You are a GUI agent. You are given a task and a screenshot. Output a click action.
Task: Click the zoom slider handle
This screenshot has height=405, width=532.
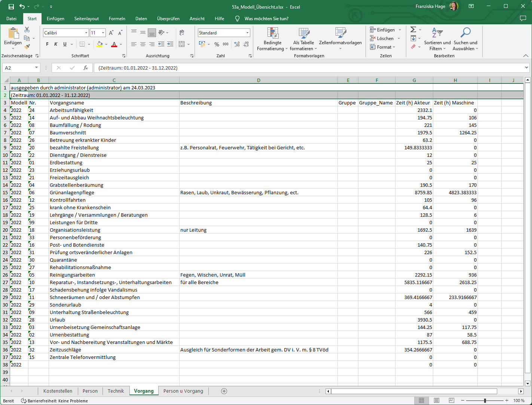485,401
